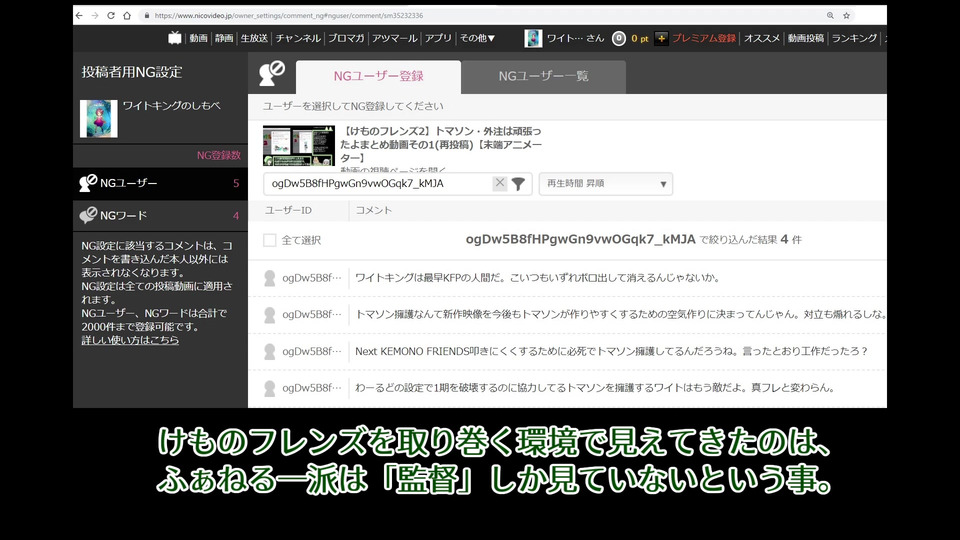Viewport: 960px width, 540px height.
Task: Click the niconico TV logo icon
Action: [x=175, y=38]
